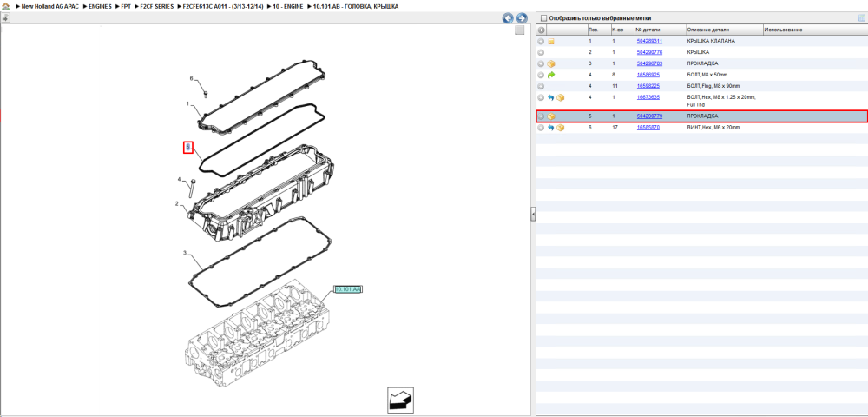Open the 10.101.AA reference label on the diagram
Image resolution: width=868 pixels, height=417 pixels.
click(x=348, y=289)
